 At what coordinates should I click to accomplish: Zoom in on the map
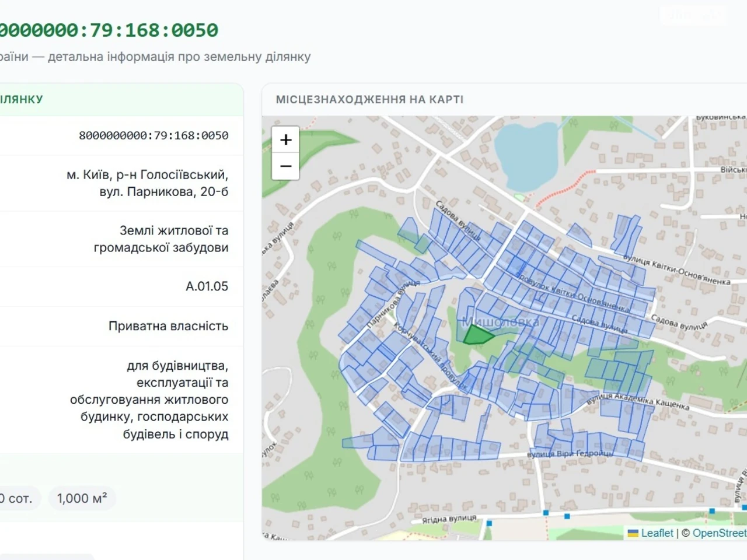coord(286,140)
